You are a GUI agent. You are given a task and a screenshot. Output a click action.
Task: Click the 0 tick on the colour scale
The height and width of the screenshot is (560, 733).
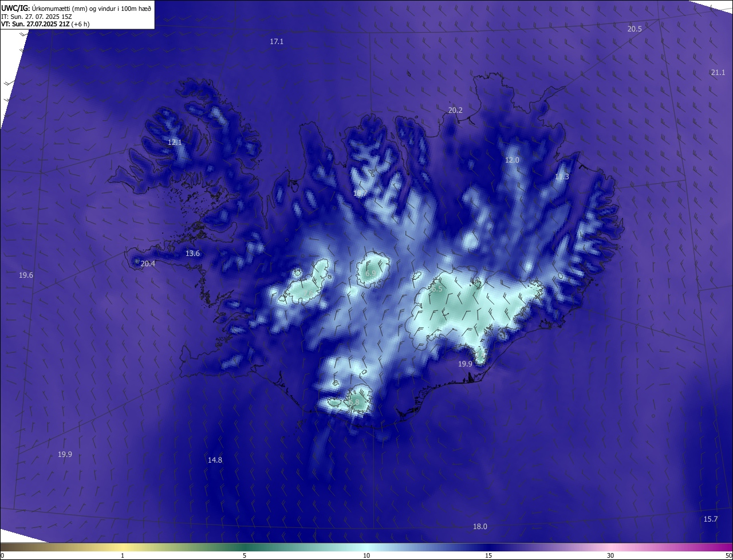click(2, 555)
